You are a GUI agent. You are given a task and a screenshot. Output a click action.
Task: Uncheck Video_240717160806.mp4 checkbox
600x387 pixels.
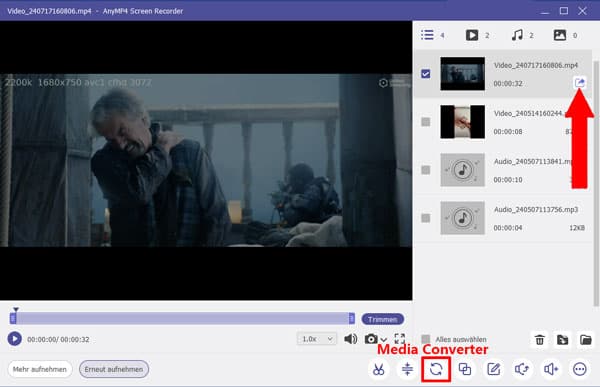click(426, 73)
